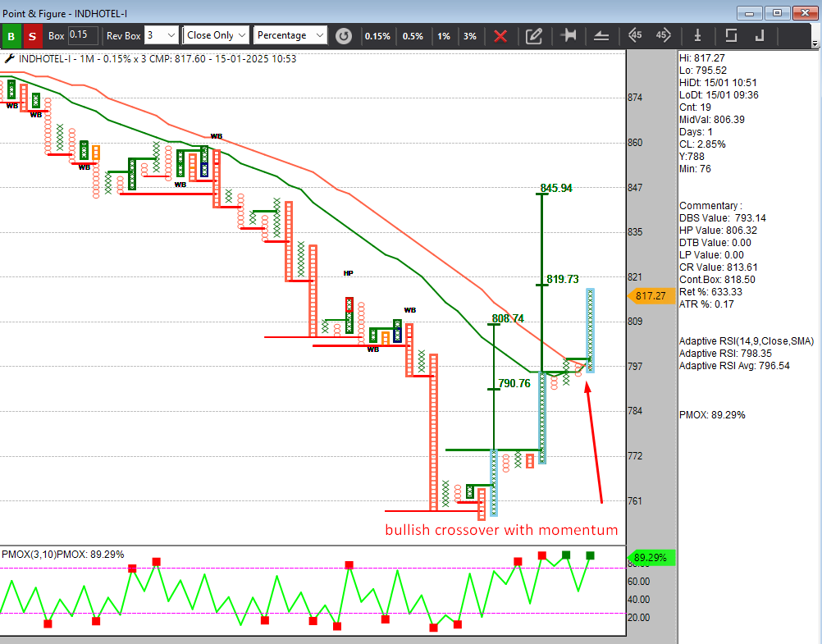822x644 pixels.
Task: Click the HP pattern label on chart
Action: coord(348,273)
